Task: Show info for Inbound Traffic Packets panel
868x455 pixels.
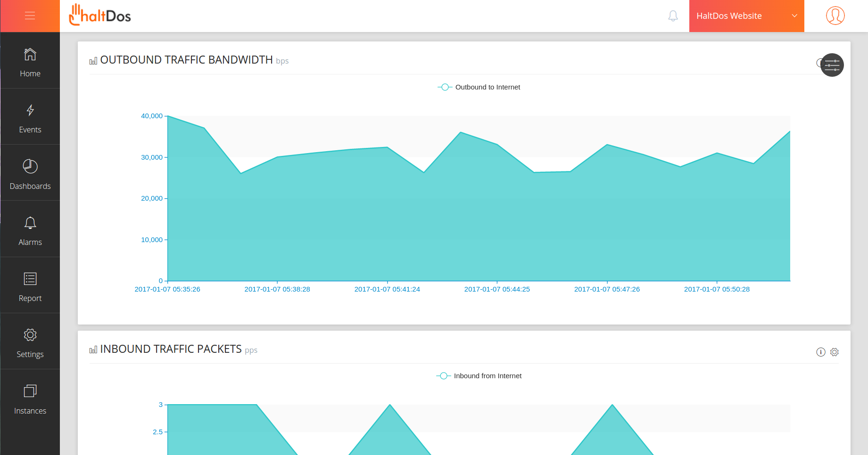Action: [x=821, y=352]
